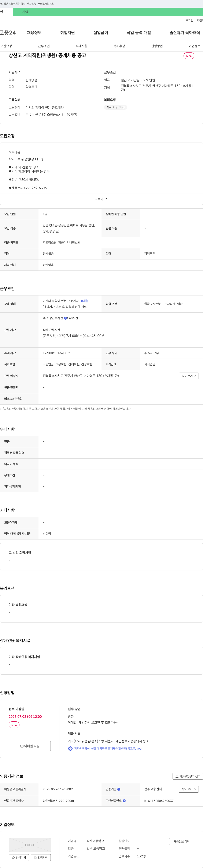Click the posting title 상산고 계약직원(위생원) 공개채용 공고
Image resolution: width=203 pixels, height=868 pixels.
click(x=47, y=55)
